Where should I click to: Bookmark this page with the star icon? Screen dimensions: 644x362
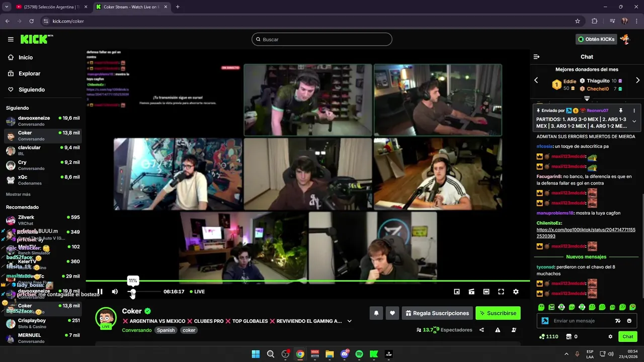578,21
